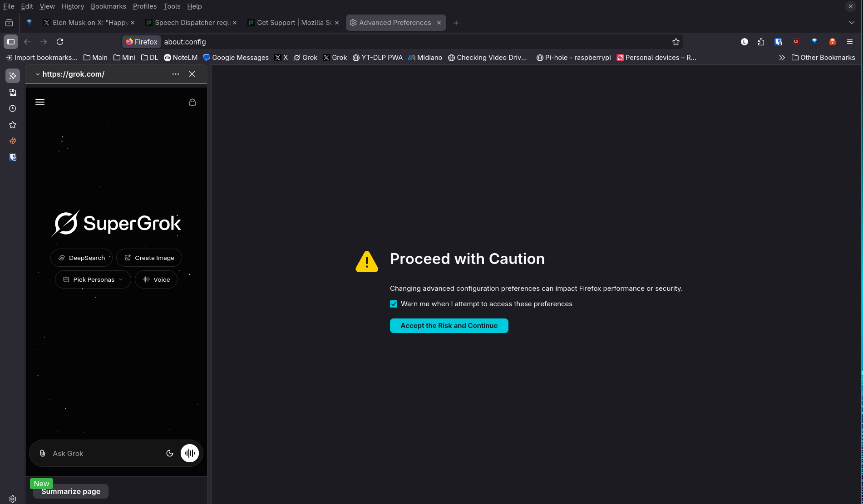Open the File menu
Screen dimensions: 863x504
9,6
